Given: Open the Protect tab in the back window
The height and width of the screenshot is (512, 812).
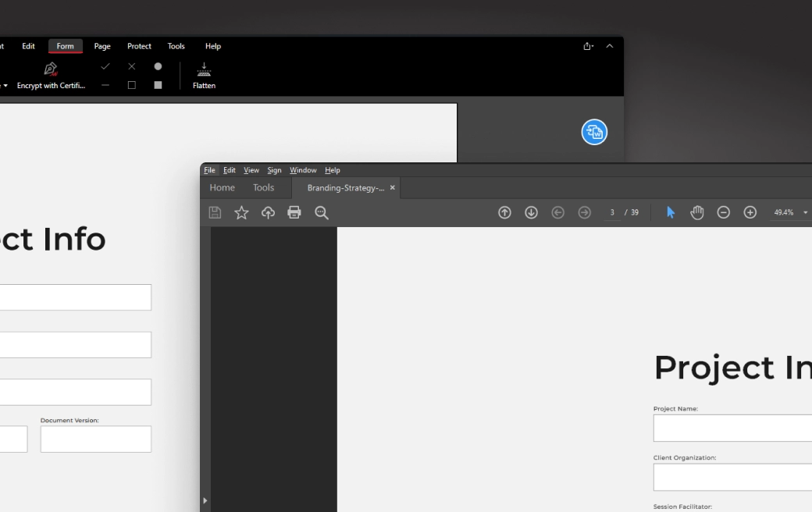Looking at the screenshot, I should pos(139,46).
